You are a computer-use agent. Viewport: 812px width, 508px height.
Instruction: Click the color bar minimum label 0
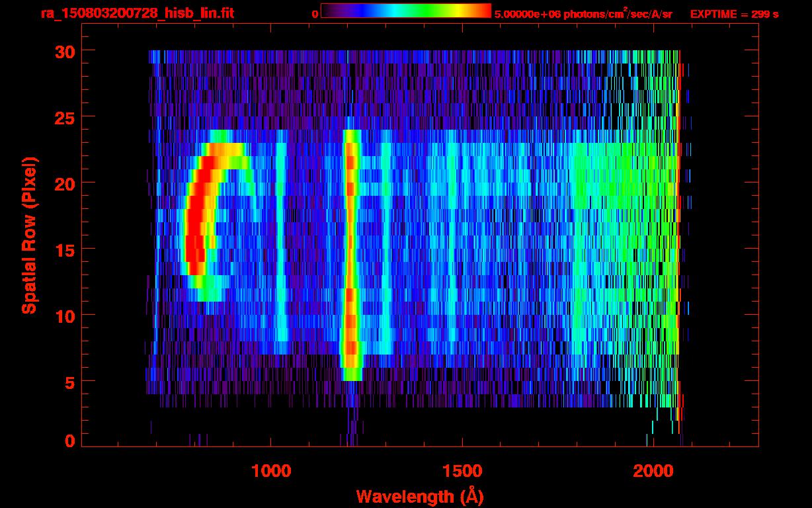(315, 14)
